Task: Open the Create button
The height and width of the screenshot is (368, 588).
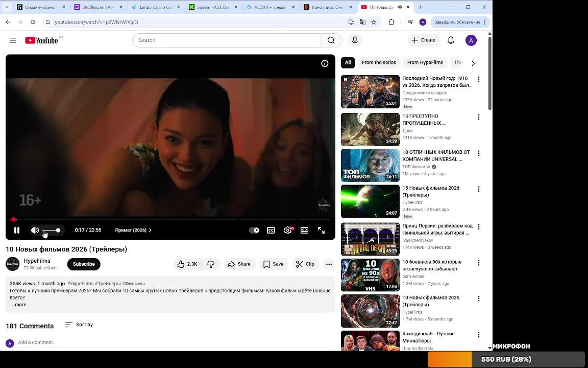Action: pyautogui.click(x=424, y=40)
